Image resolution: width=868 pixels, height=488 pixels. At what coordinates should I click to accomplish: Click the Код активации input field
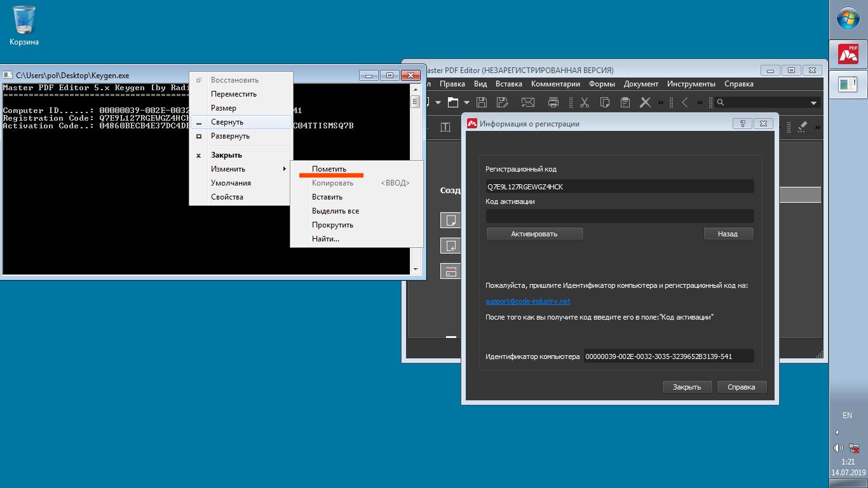[620, 216]
